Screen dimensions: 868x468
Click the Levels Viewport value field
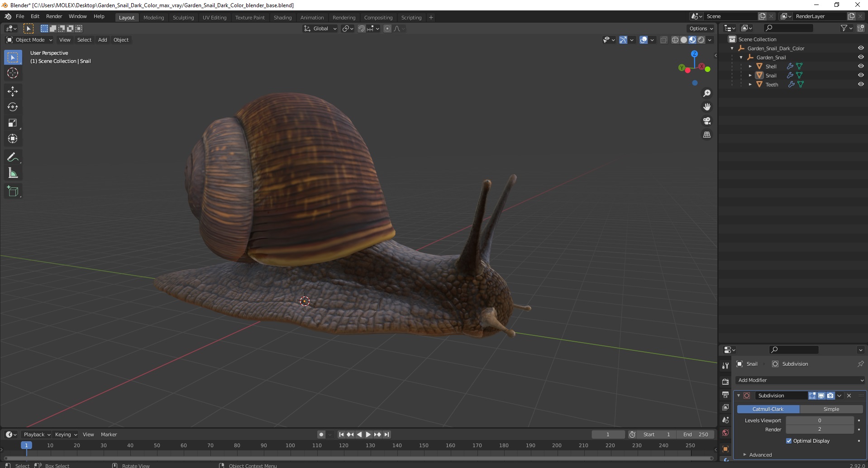(x=819, y=420)
